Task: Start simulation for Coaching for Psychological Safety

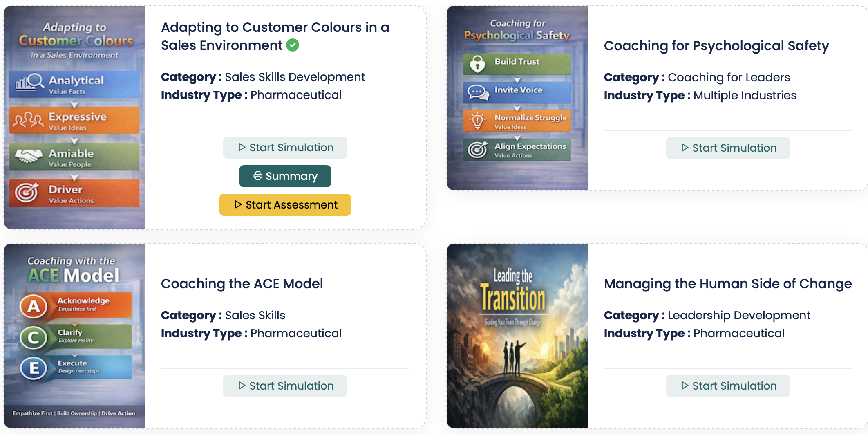Action: click(728, 148)
